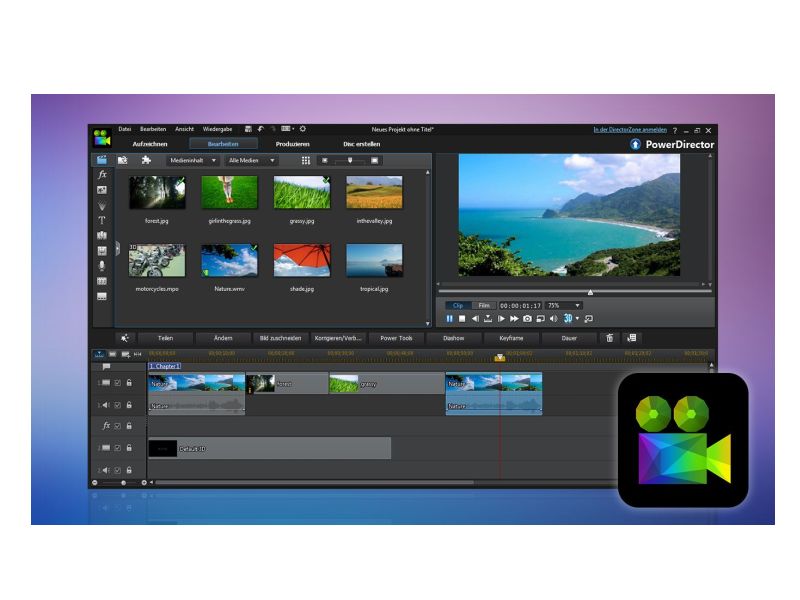This screenshot has width=800, height=600.
Task: Open the Transition Room icon
Action: (102, 236)
